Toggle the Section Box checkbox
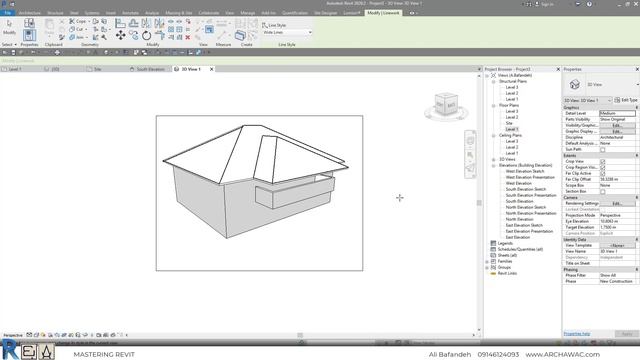 click(x=602, y=191)
